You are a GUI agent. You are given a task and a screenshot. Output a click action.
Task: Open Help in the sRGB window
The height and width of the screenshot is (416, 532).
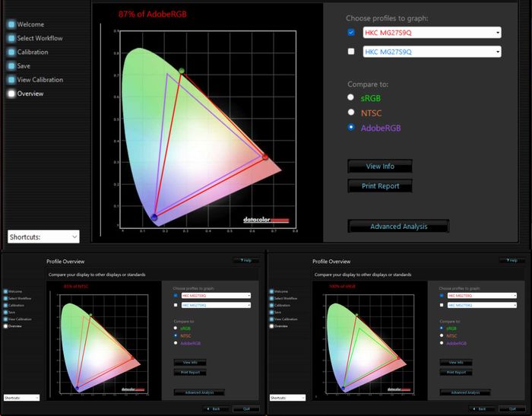512,260
